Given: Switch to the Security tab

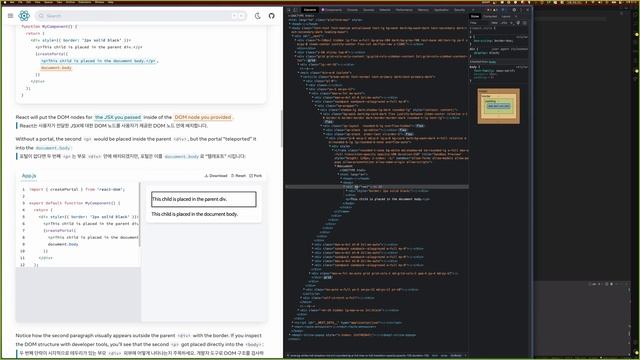Looking at the screenshot, I should tap(460, 10).
